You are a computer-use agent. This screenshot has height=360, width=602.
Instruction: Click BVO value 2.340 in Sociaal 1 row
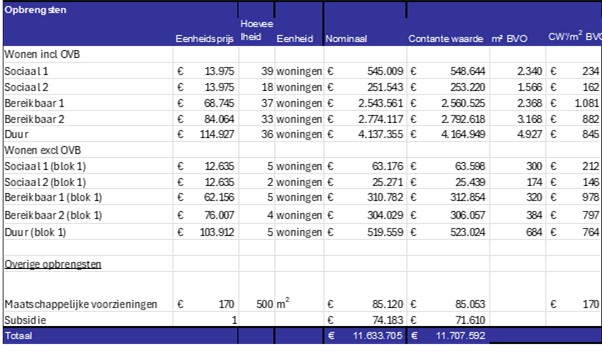coord(529,71)
